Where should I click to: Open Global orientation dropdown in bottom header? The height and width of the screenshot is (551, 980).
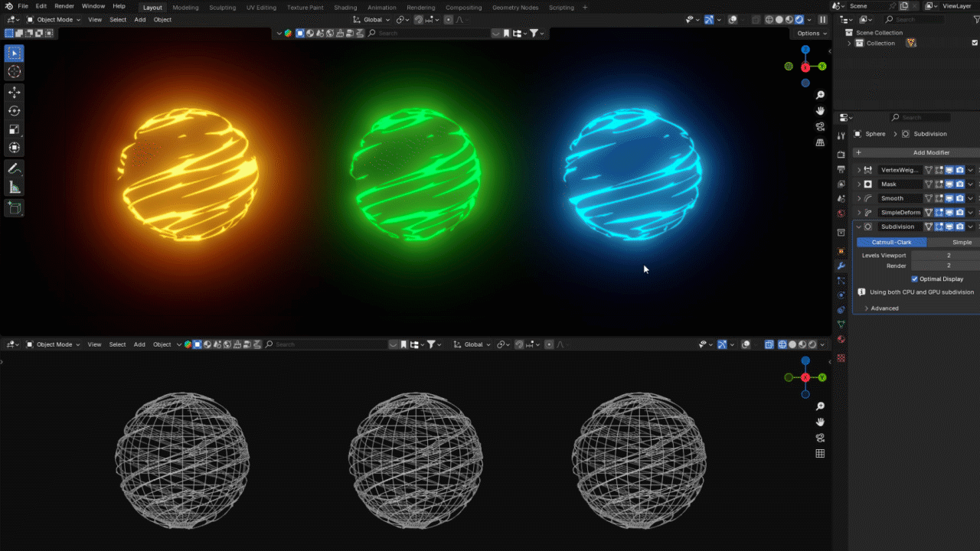[x=472, y=344]
